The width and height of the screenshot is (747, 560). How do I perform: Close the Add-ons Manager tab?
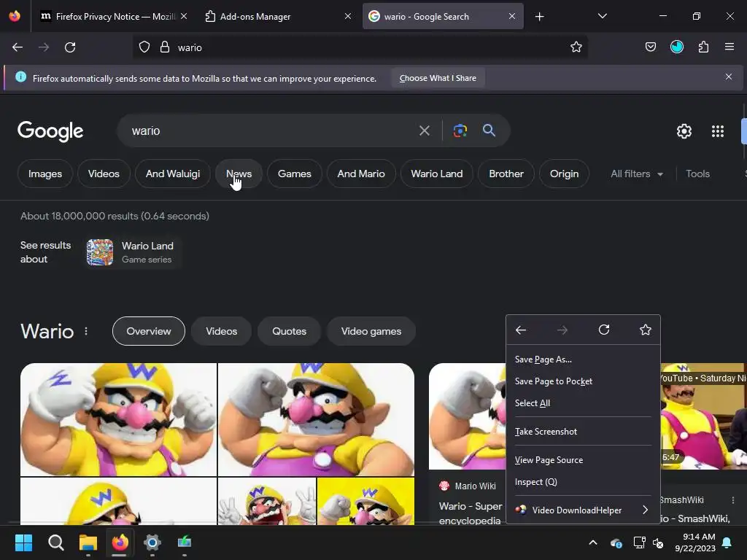pyautogui.click(x=348, y=16)
